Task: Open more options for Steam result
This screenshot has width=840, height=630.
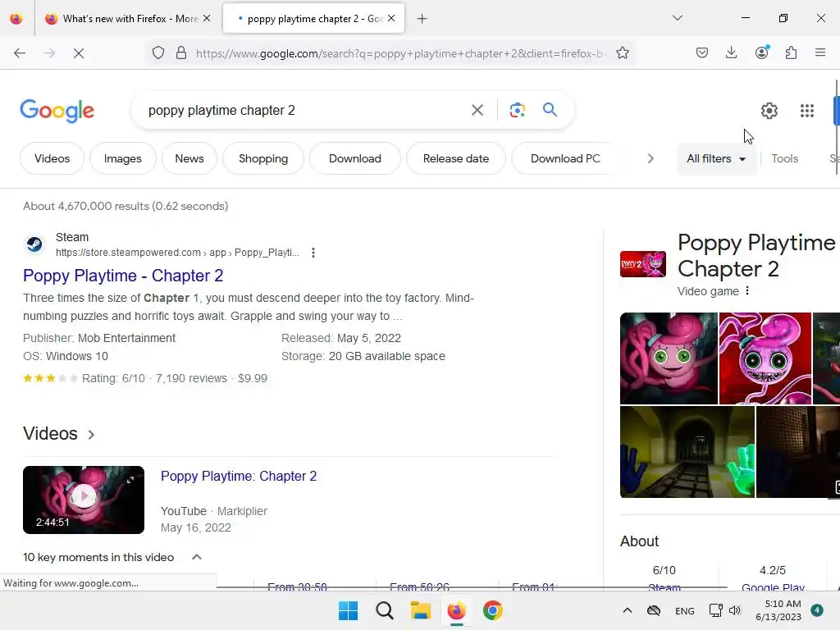Action: pos(313,253)
